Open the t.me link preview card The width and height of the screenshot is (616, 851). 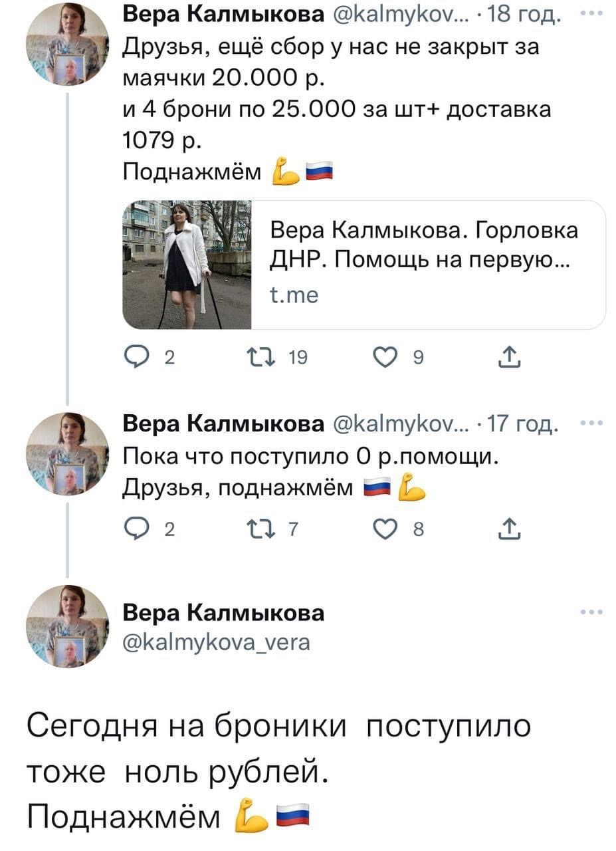pyautogui.click(x=425, y=265)
